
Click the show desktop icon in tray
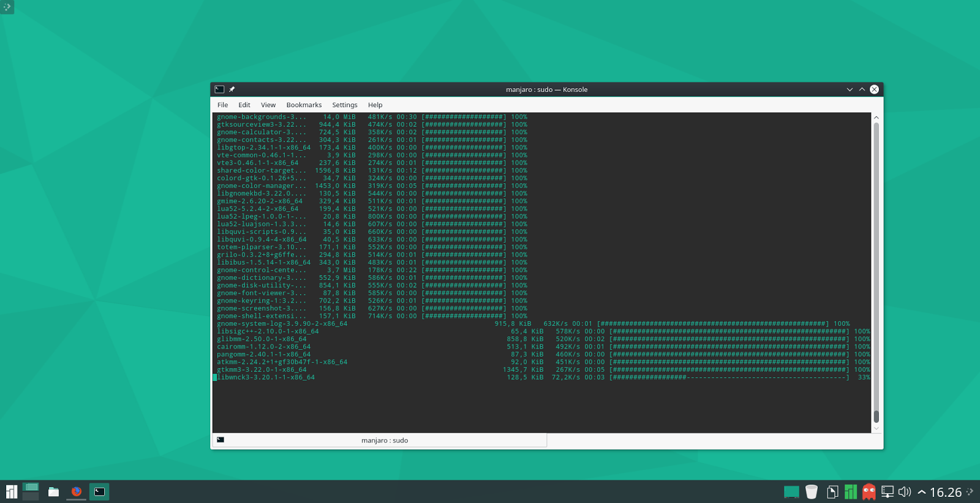(x=791, y=491)
